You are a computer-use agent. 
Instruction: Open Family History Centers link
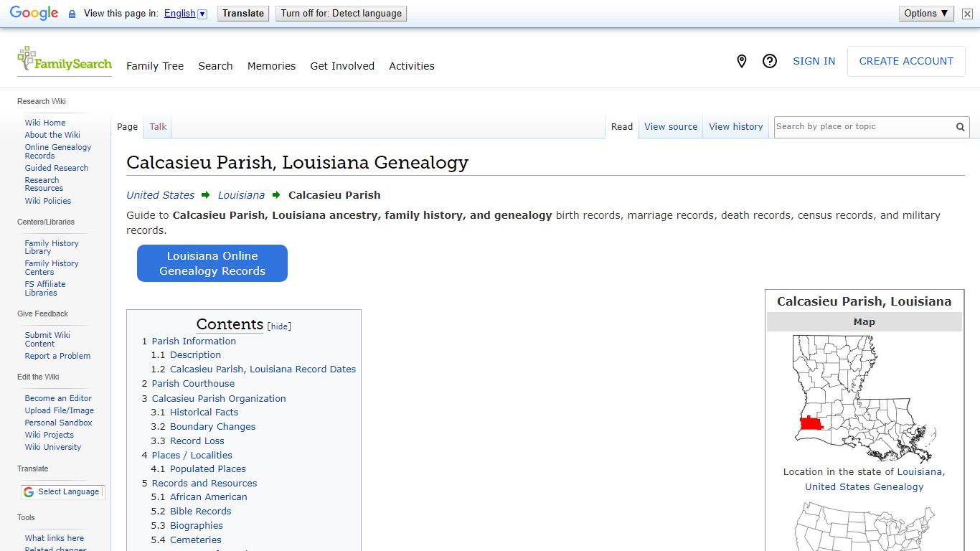(52, 268)
